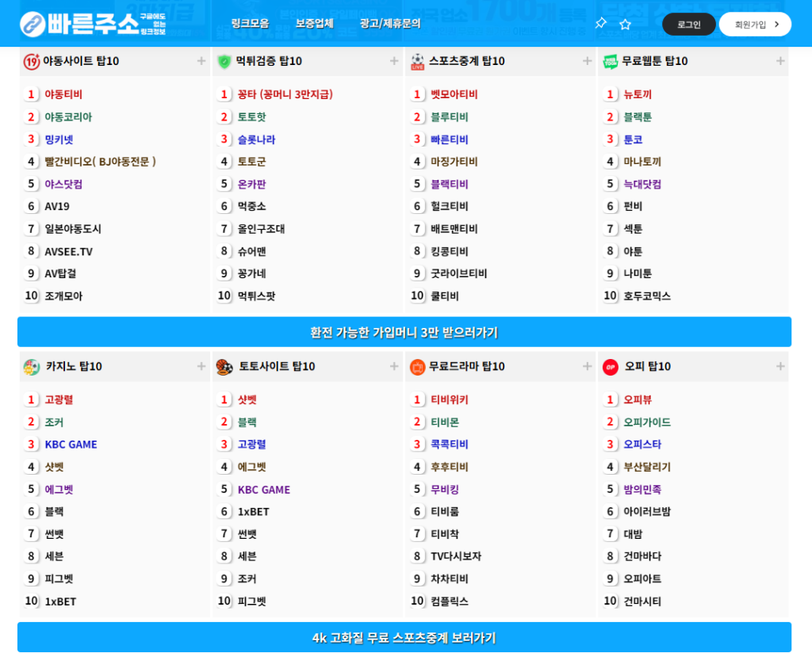Expand 무료드라마 탑10 with plus button
812x653 pixels.
(587, 366)
